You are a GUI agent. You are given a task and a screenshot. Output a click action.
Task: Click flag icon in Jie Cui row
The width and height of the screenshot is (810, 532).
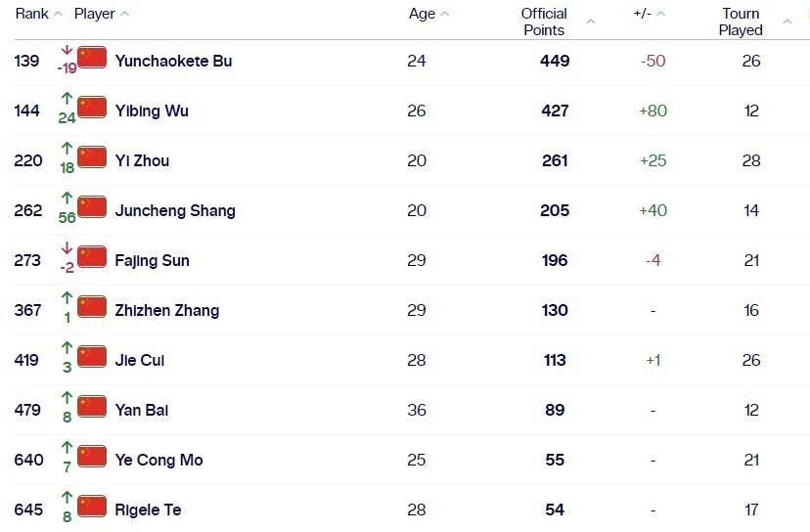[92, 357]
